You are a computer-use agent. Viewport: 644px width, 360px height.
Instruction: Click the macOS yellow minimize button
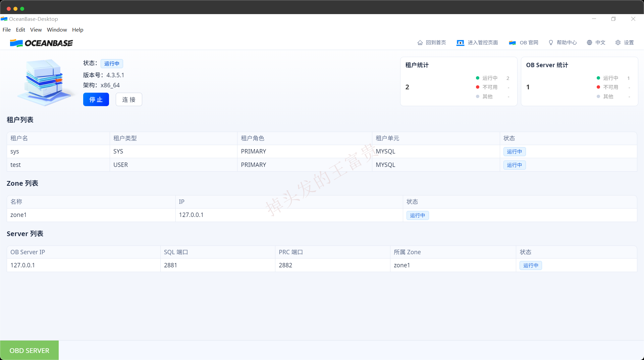pos(15,9)
